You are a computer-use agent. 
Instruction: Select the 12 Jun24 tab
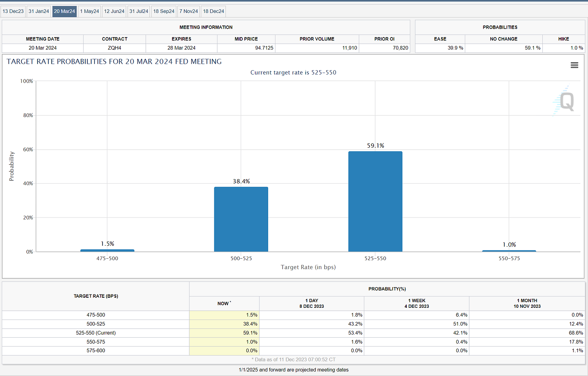click(x=114, y=11)
